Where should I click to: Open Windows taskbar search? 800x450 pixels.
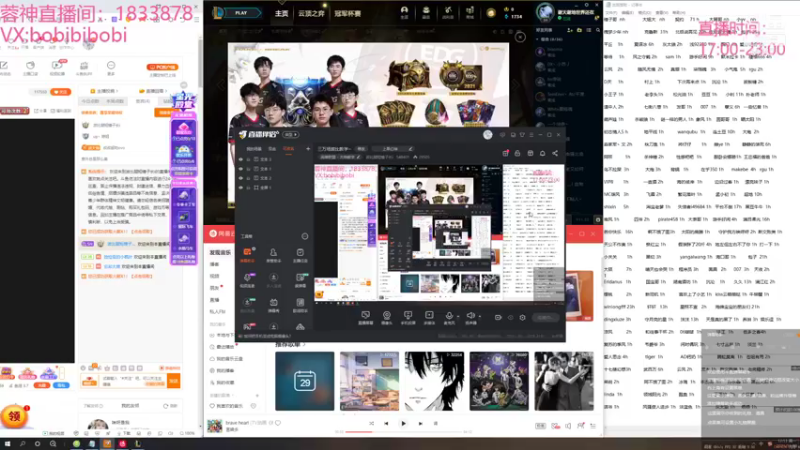(22, 444)
